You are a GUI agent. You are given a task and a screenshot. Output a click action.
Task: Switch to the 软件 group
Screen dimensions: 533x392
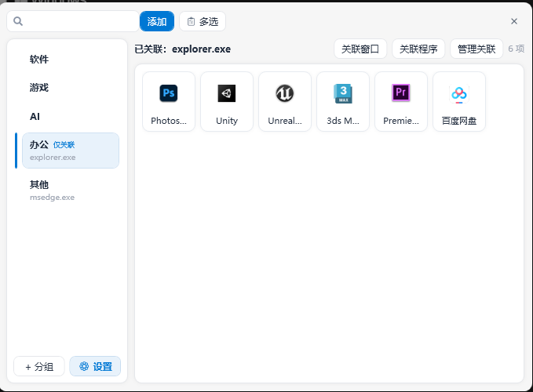tap(67, 60)
